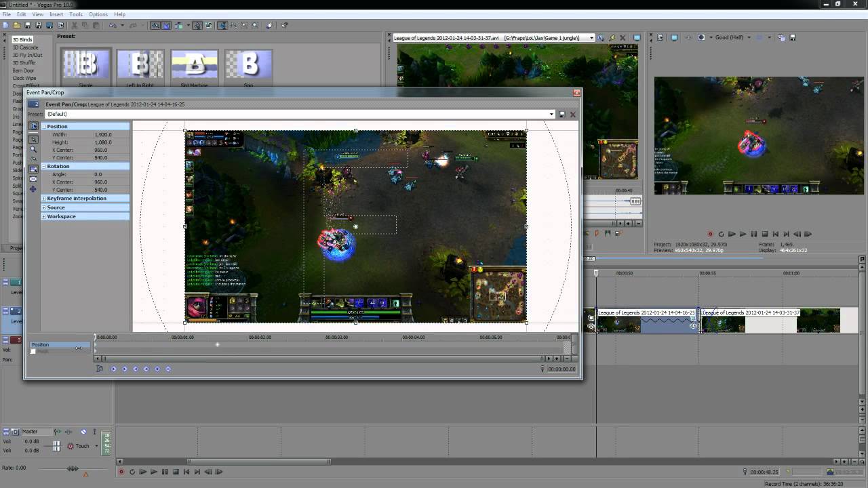Click the Touch automation gear icon
This screenshot has height=488, width=868.
point(71,446)
